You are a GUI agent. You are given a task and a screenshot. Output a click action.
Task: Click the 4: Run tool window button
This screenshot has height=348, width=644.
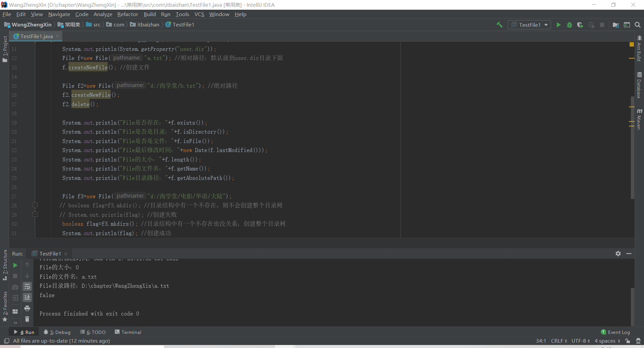click(x=24, y=332)
